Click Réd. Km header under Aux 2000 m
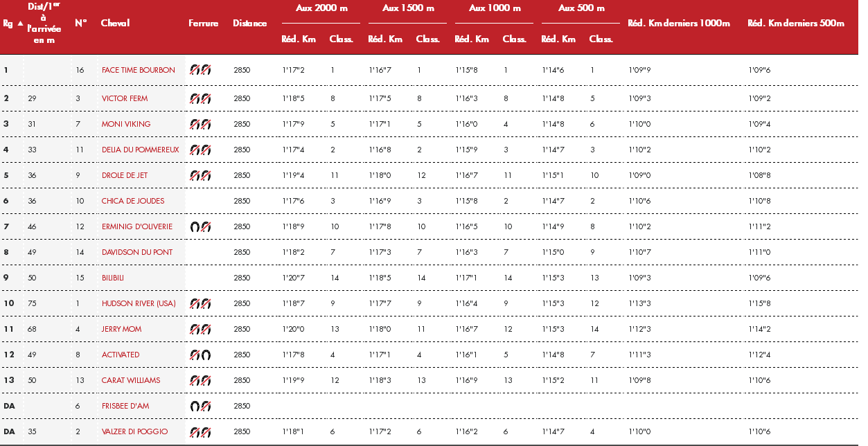This screenshot has width=868, height=446. 299,39
